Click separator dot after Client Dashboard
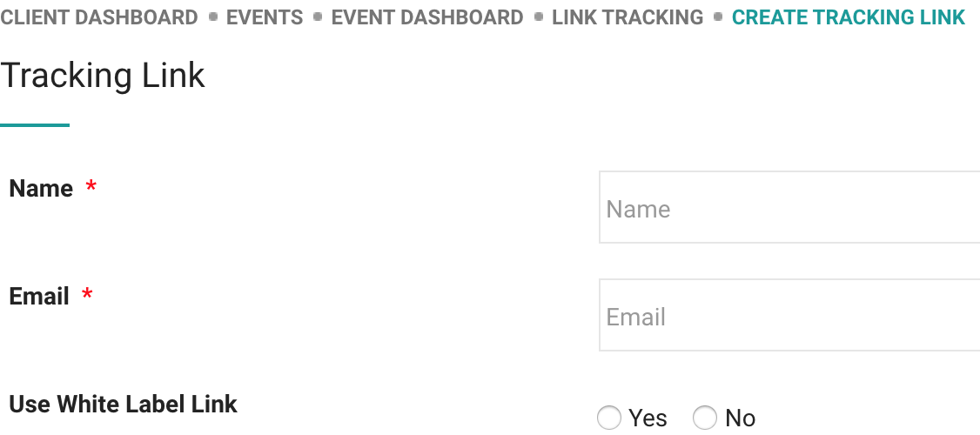The image size is (980, 435). tap(212, 17)
